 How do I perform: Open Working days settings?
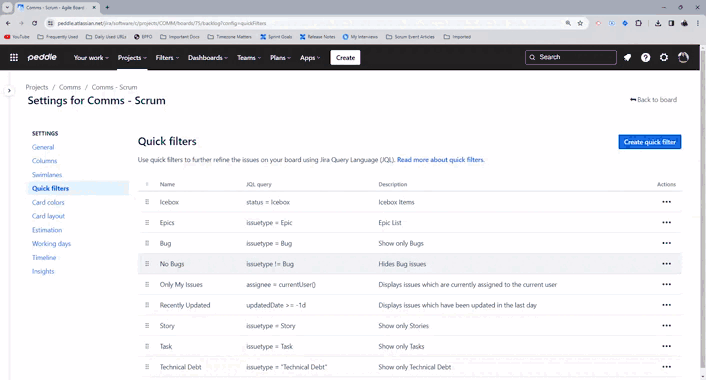pyautogui.click(x=51, y=244)
